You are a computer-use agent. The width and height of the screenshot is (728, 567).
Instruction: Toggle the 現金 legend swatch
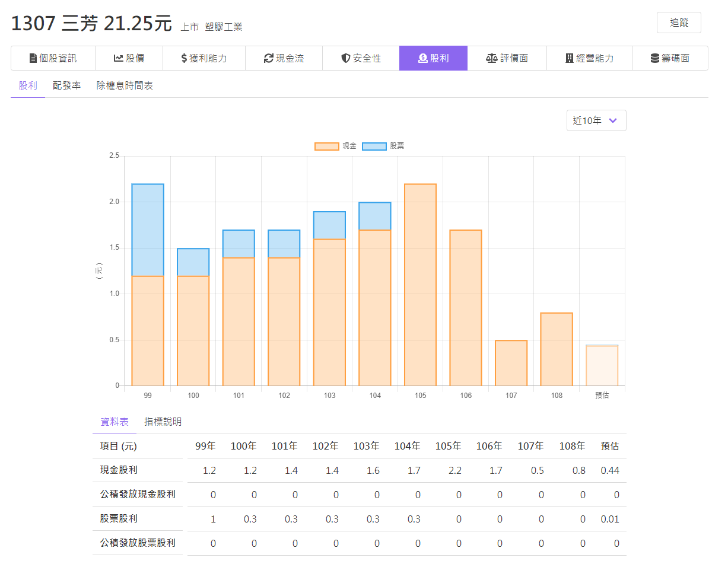click(327, 146)
